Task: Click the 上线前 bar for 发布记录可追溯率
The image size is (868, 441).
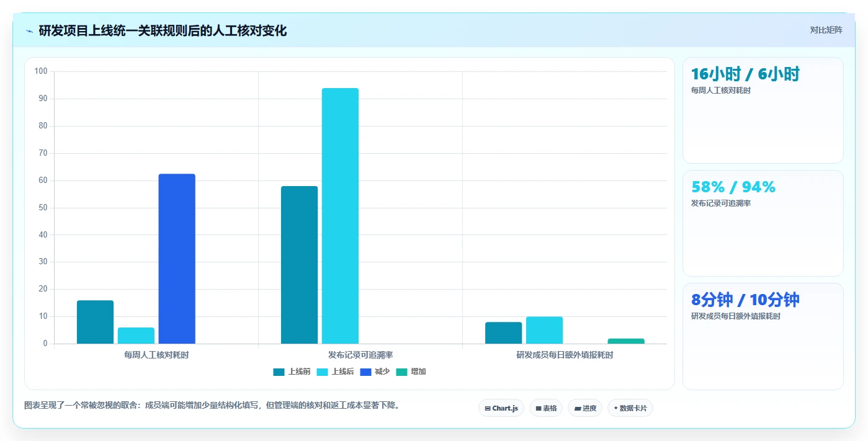Action: [299, 265]
